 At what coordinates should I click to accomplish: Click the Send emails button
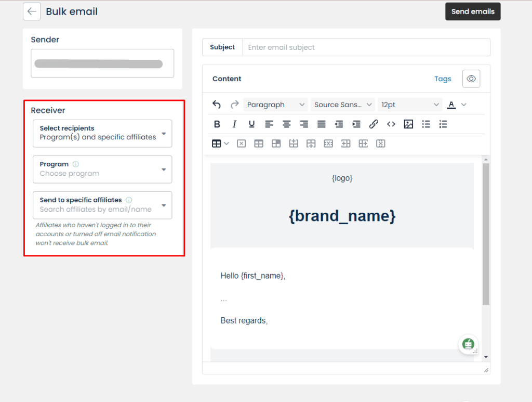pos(473,11)
